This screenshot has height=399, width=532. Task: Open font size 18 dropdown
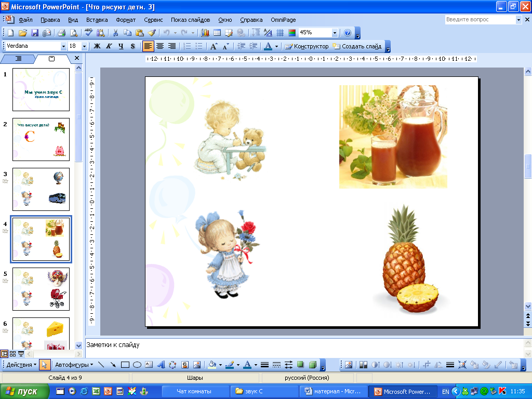[x=85, y=46]
